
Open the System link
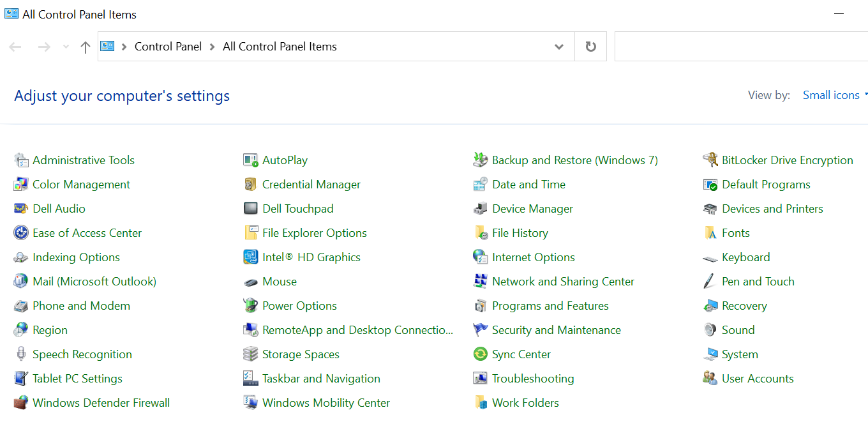[740, 354]
